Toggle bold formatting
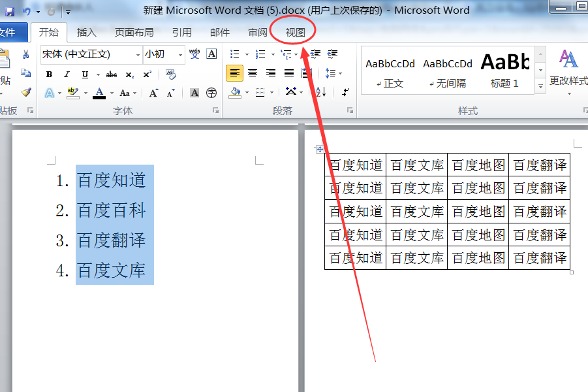The image size is (588, 392). coord(49,74)
